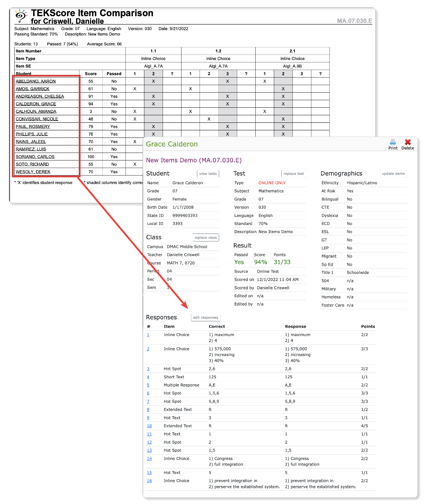Open student RAINS, JALEEL link
This screenshot has height=504, width=430.
pos(31,142)
